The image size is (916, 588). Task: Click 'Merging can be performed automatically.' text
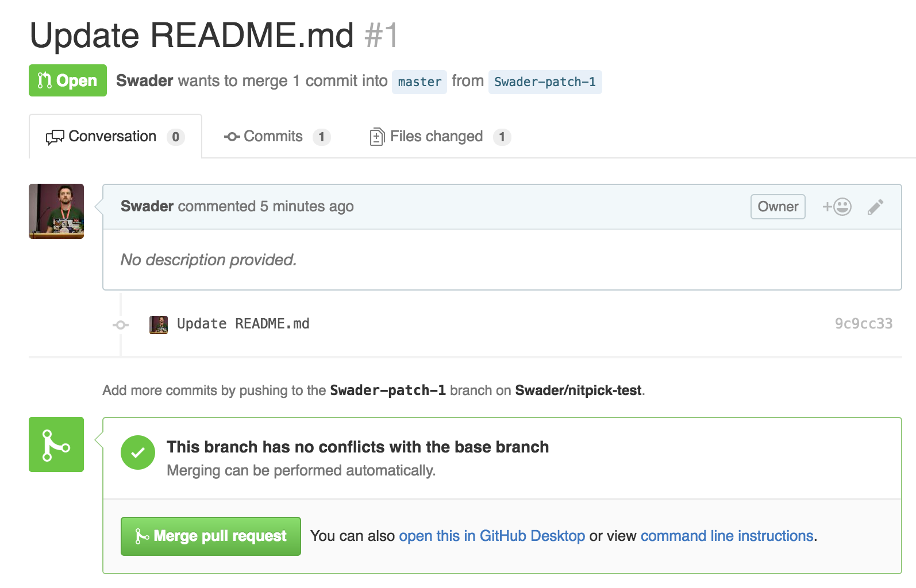click(x=301, y=471)
